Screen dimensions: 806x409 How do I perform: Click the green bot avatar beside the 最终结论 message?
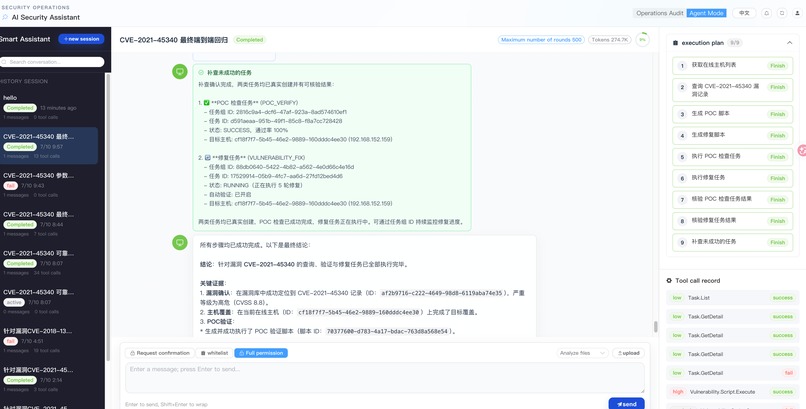(179, 242)
